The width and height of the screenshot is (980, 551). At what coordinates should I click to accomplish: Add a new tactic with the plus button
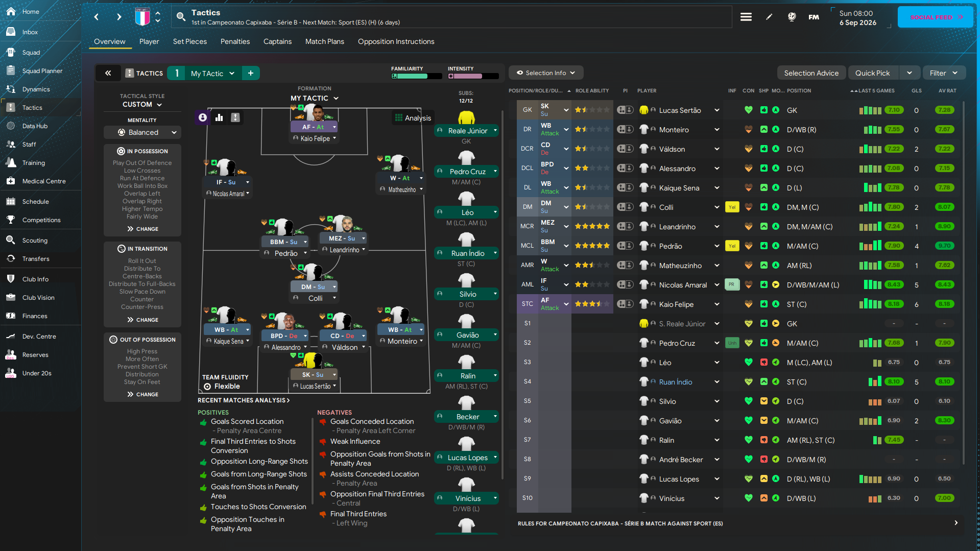click(x=251, y=73)
